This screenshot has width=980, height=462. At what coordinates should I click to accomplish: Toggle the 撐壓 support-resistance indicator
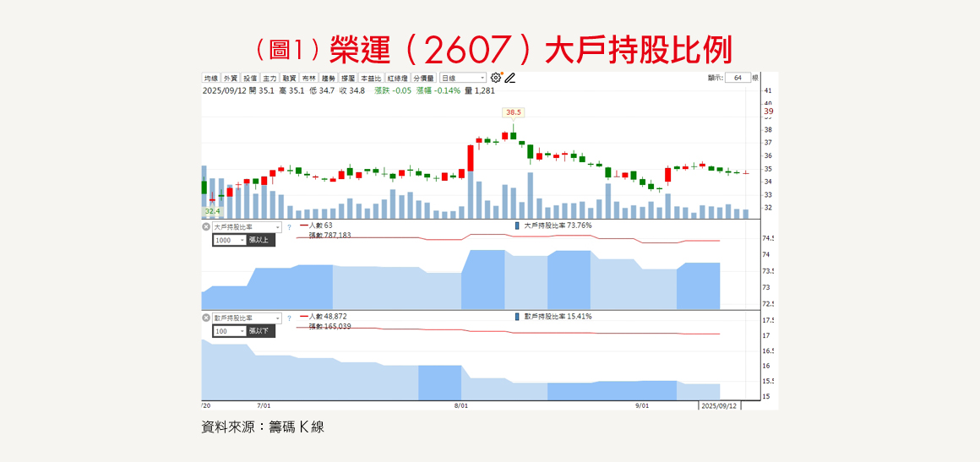[347, 79]
